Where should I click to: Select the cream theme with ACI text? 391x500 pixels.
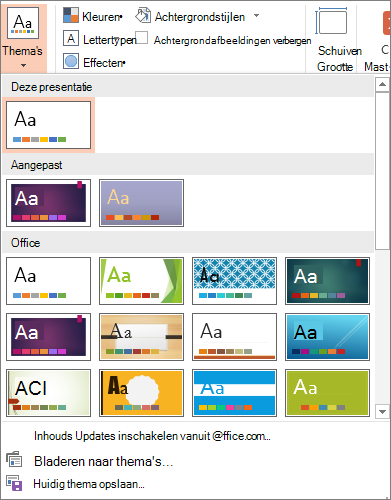point(48,393)
